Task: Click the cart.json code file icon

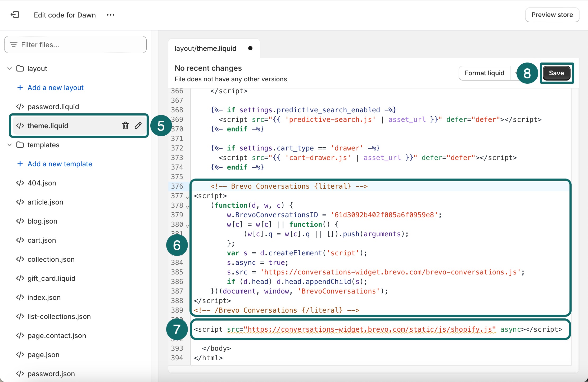Action: (20, 240)
